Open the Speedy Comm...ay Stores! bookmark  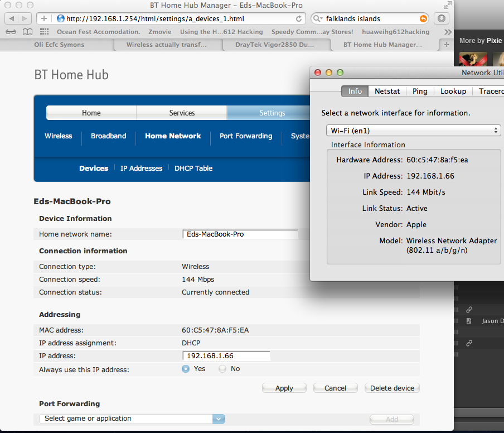pyautogui.click(x=312, y=32)
